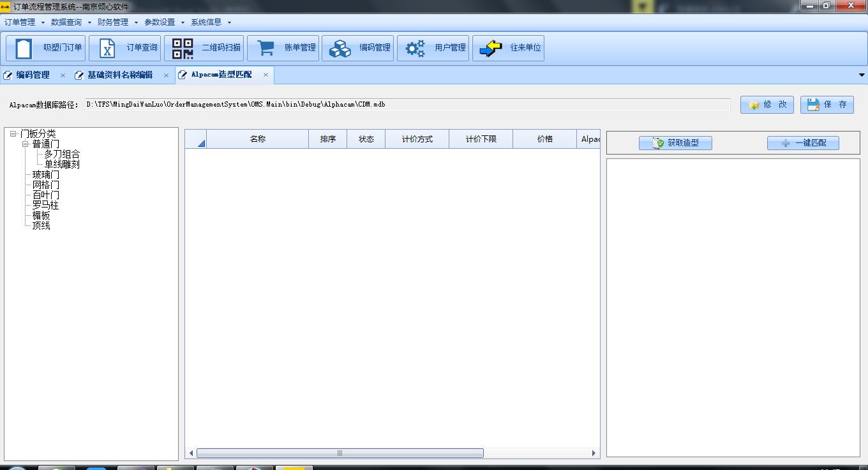Click the 获取造型 button

pos(675,143)
